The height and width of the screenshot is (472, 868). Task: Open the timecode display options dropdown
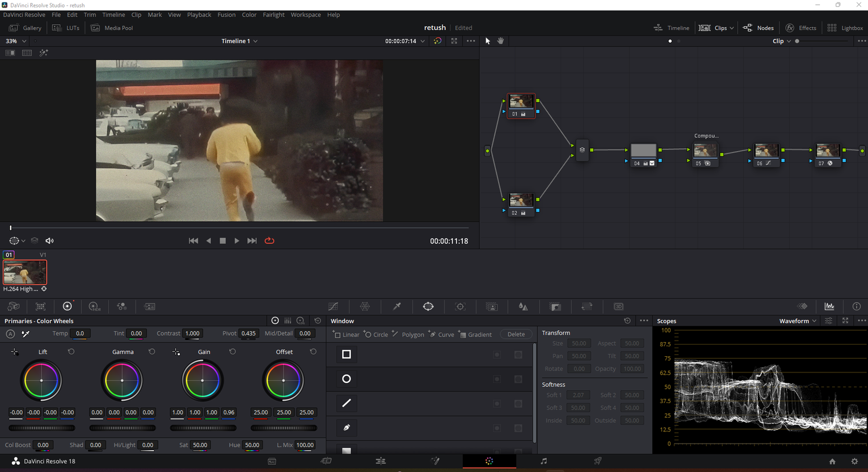(422, 41)
